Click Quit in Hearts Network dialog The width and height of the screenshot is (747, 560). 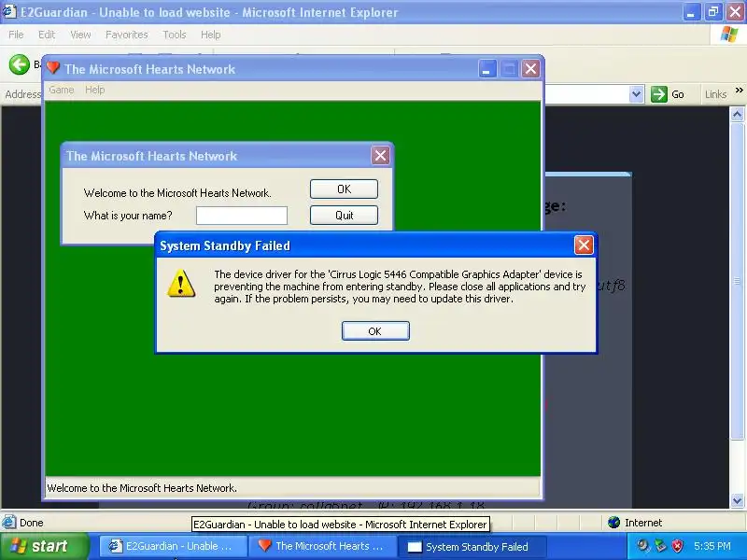click(x=344, y=216)
